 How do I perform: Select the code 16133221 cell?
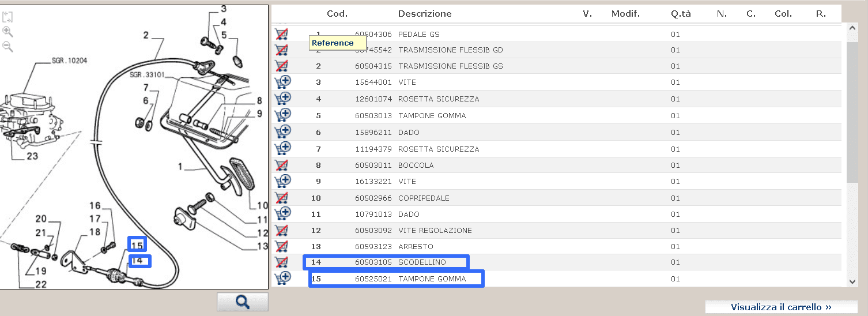(373, 181)
